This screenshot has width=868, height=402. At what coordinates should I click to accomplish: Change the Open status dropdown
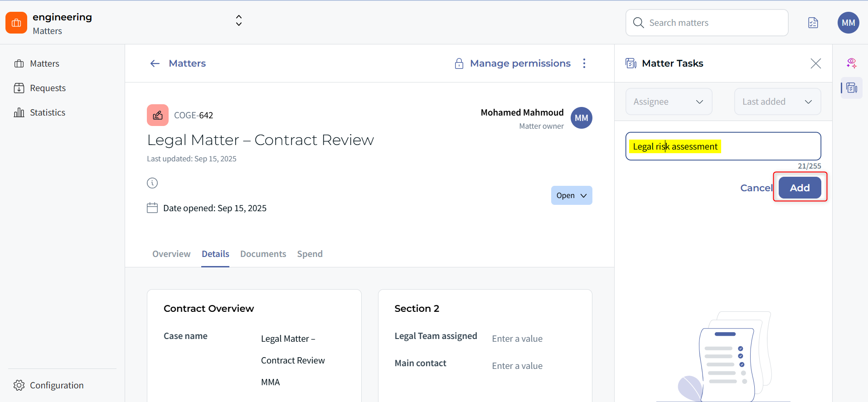(x=571, y=195)
